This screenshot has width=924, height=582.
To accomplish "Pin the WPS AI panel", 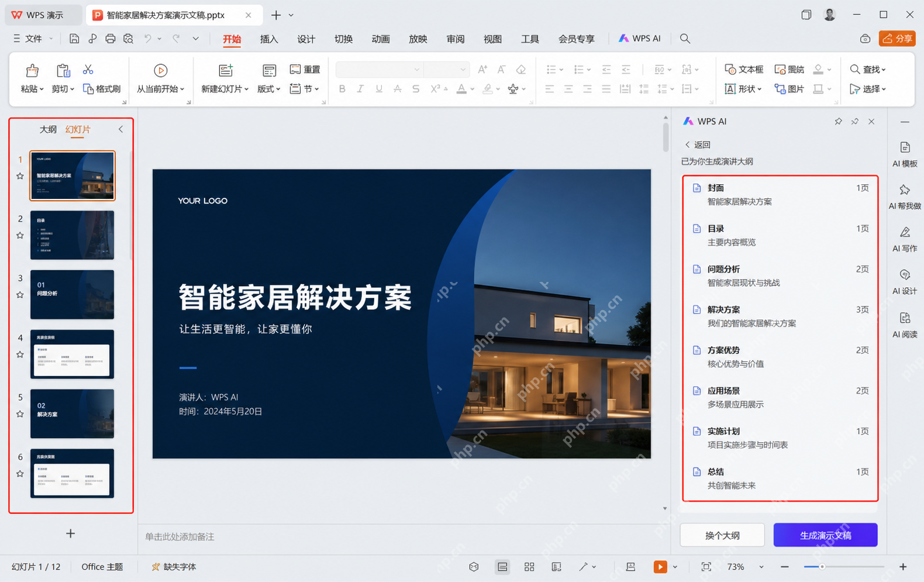I will point(838,121).
